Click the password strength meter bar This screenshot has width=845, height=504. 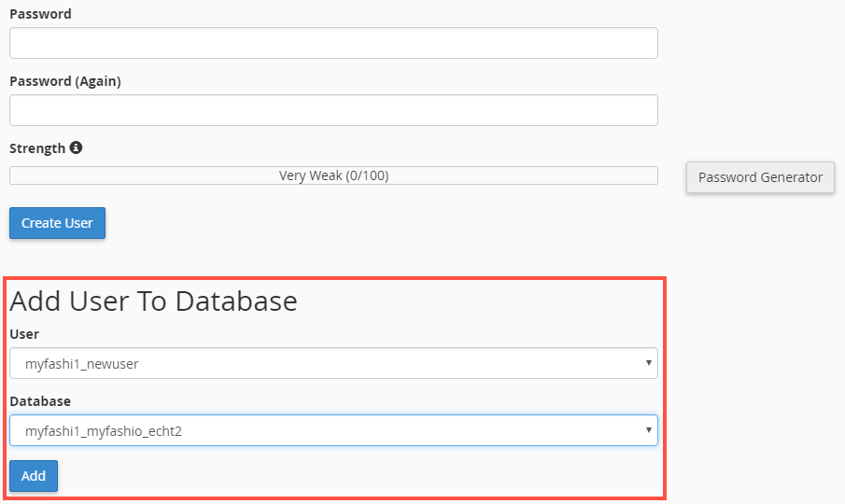pos(333,175)
